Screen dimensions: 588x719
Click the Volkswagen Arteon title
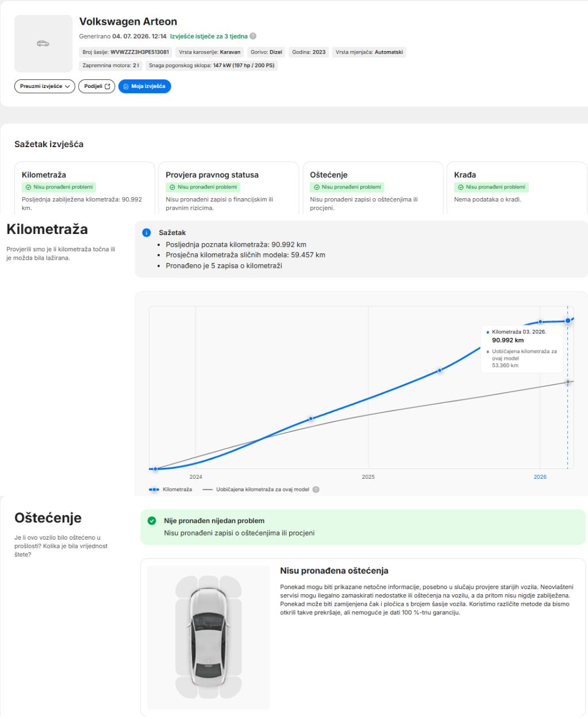[x=128, y=22]
